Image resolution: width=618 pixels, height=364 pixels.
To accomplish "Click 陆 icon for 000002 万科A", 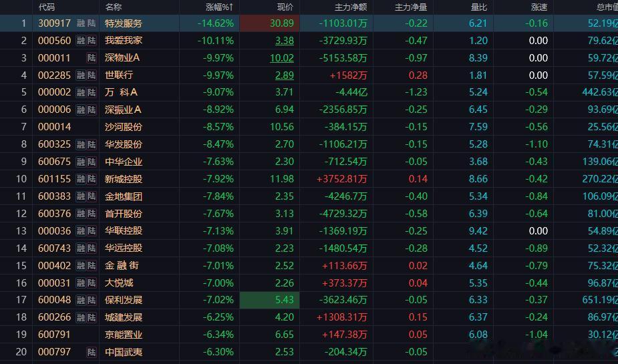I will pyautogui.click(x=92, y=92).
